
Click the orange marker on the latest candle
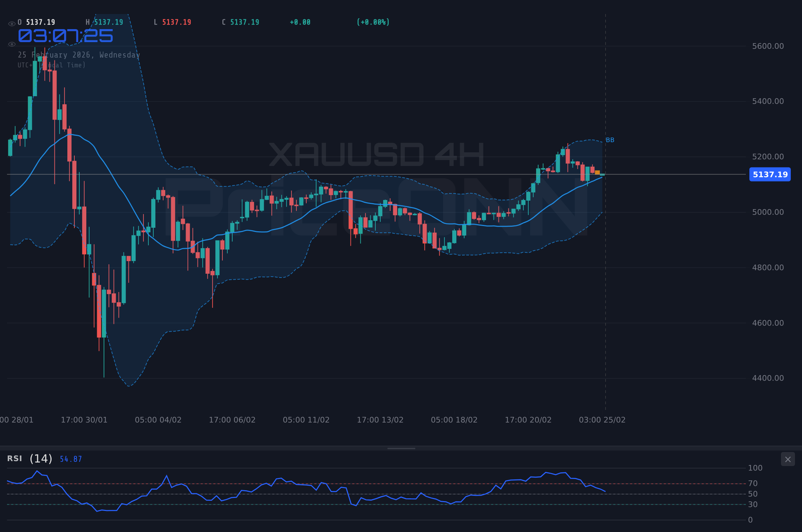pyautogui.click(x=597, y=172)
